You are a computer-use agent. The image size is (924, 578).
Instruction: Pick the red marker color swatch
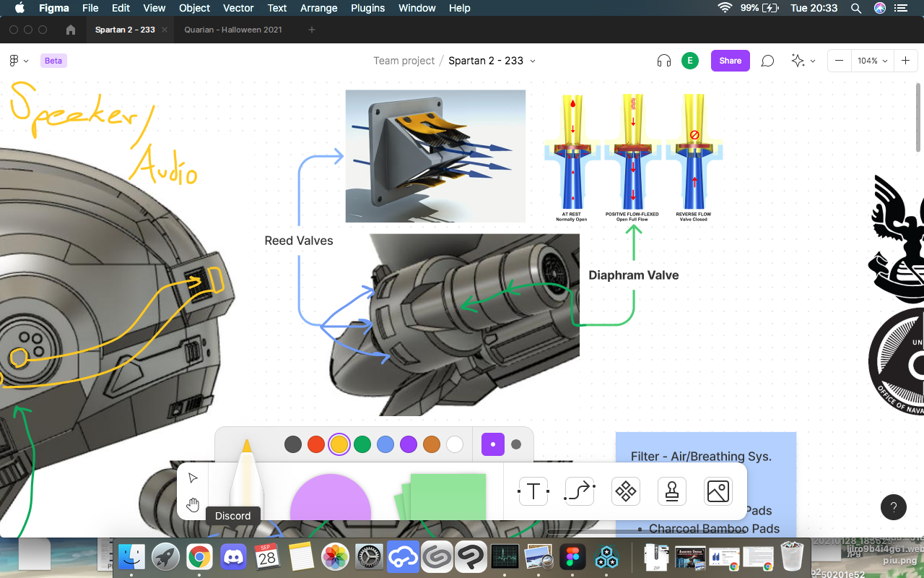coord(316,444)
